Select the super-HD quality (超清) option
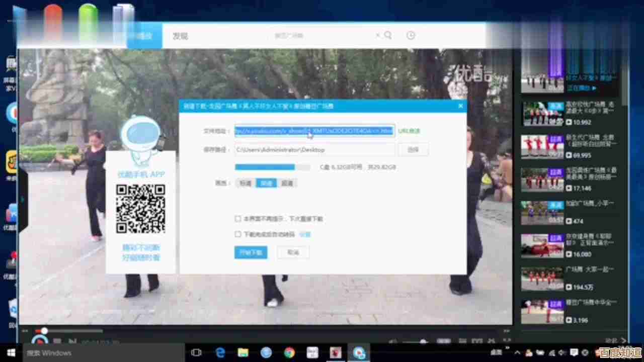 pyautogui.click(x=287, y=184)
